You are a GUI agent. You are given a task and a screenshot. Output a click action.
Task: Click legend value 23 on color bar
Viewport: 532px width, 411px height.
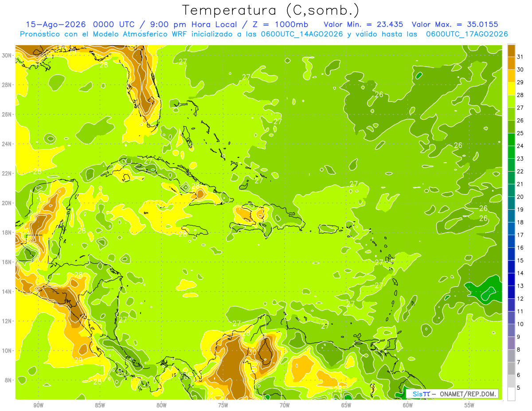[x=520, y=159]
